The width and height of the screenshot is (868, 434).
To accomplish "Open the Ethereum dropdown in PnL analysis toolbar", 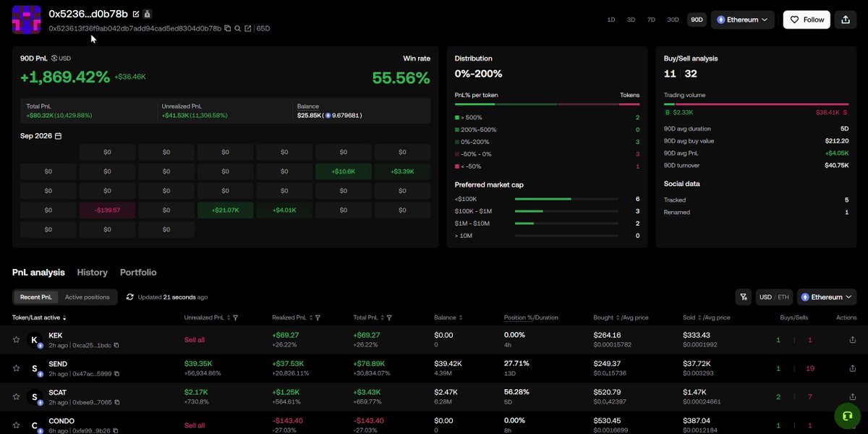I will (827, 297).
